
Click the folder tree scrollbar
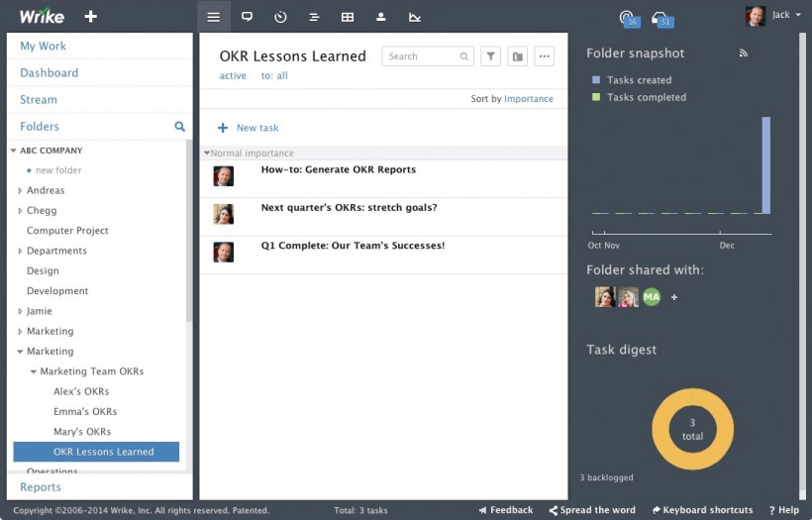click(x=189, y=232)
